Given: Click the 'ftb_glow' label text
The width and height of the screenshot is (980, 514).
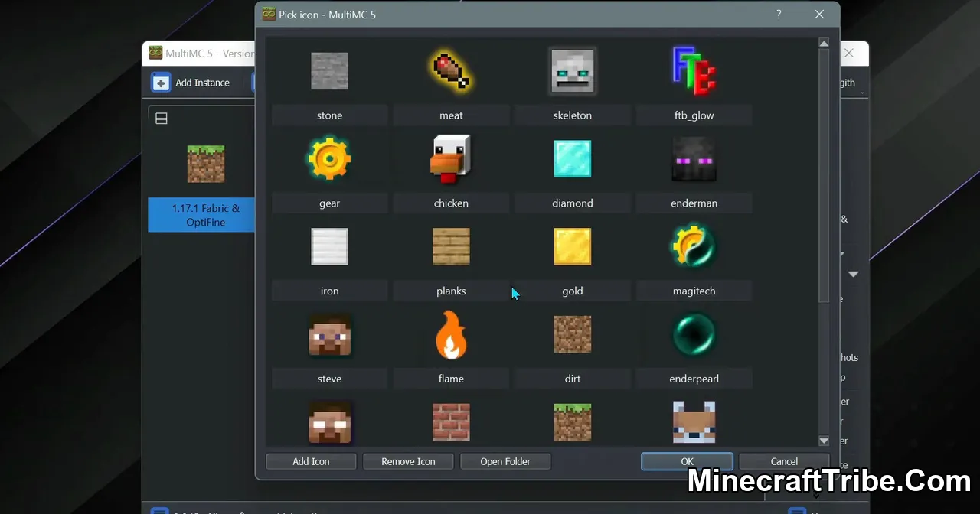Looking at the screenshot, I should click(x=694, y=115).
